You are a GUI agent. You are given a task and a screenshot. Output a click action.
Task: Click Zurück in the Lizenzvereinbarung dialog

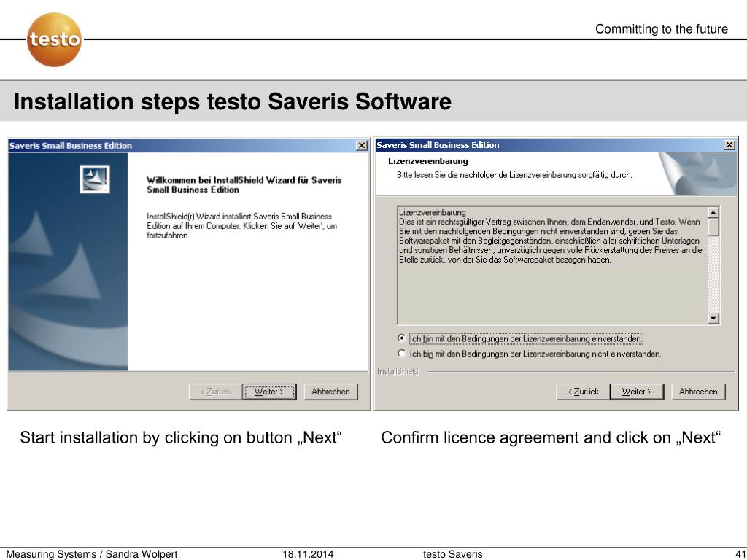[x=583, y=392]
